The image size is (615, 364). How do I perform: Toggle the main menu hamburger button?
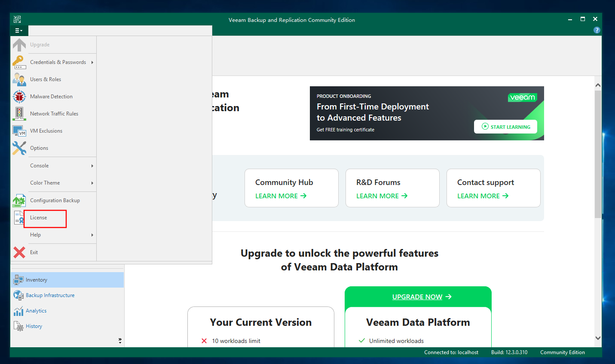(19, 30)
